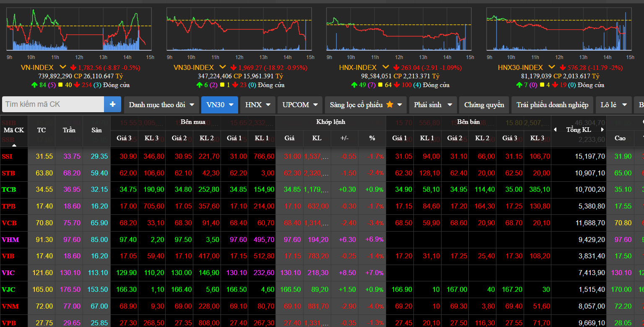The image size is (644, 327).
Task: Go to Trái phiếu doanh nghiệp
Action: click(x=552, y=105)
